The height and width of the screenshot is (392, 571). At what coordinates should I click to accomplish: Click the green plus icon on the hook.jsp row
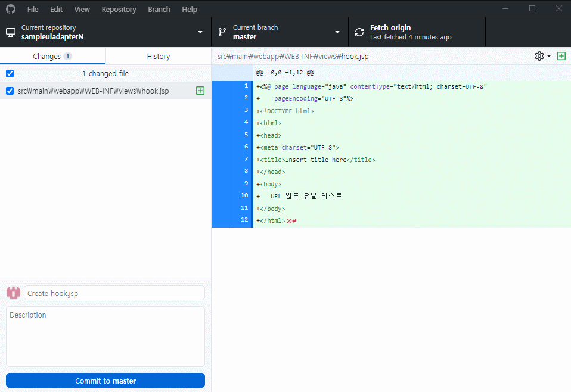pyautogui.click(x=200, y=91)
